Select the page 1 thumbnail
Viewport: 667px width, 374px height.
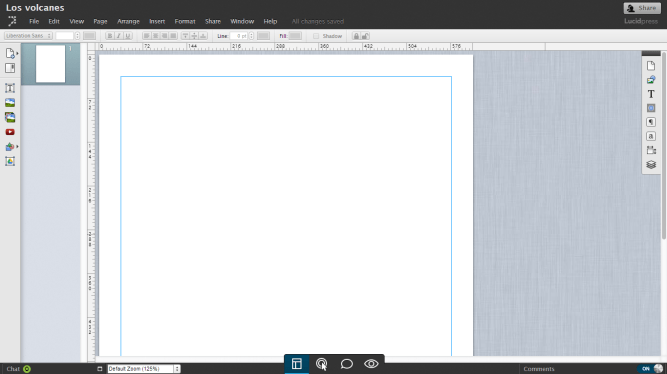tap(50, 64)
